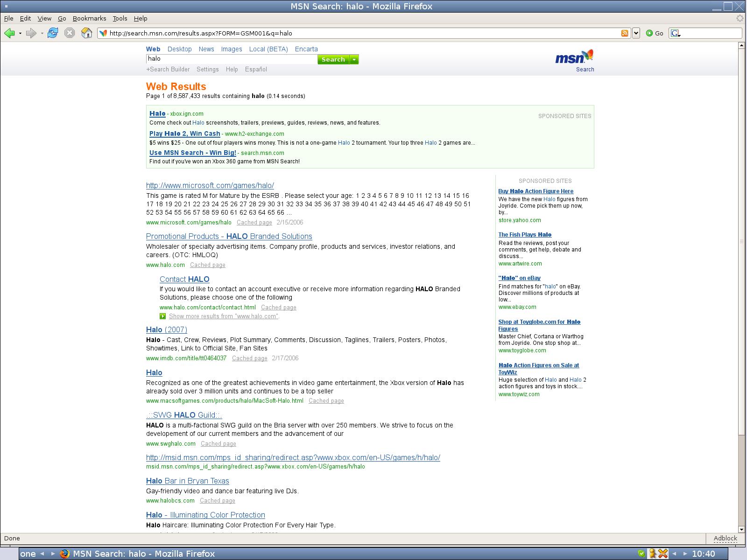The image size is (747, 560).
Task: Open Halo Bar in Bryan Texas result
Action: [188, 481]
